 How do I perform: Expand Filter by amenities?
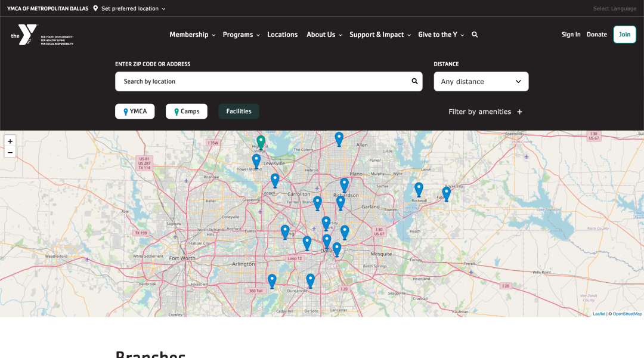pyautogui.click(x=485, y=112)
